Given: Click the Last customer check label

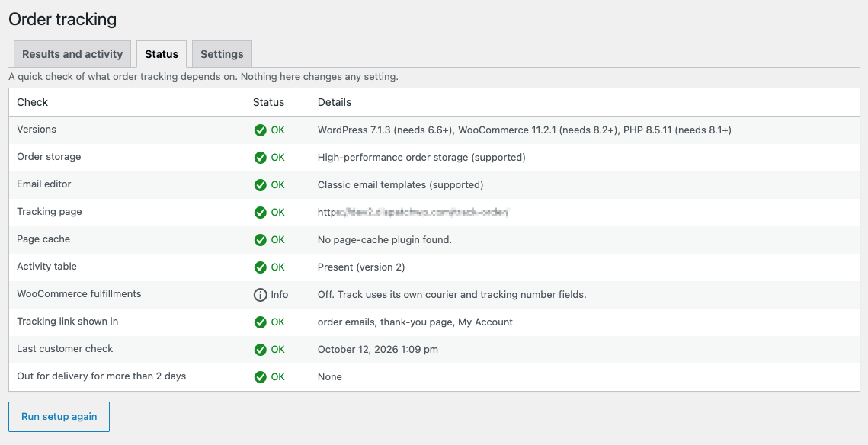Looking at the screenshot, I should 65,349.
